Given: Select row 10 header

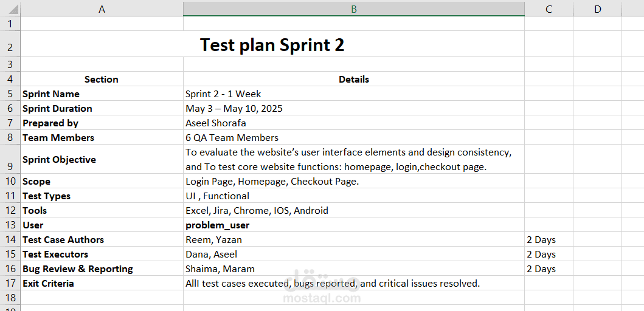Looking at the screenshot, I should (x=10, y=181).
